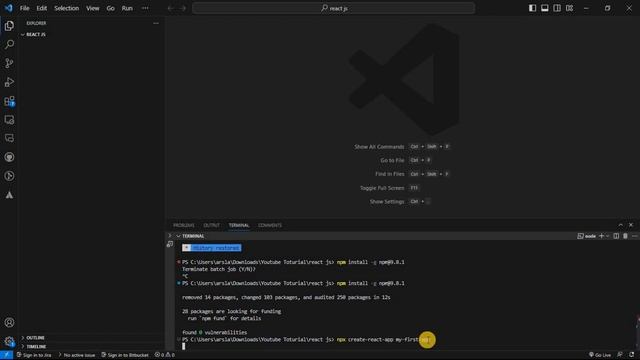
Task: Open the Source Control view
Action: [x=9, y=63]
